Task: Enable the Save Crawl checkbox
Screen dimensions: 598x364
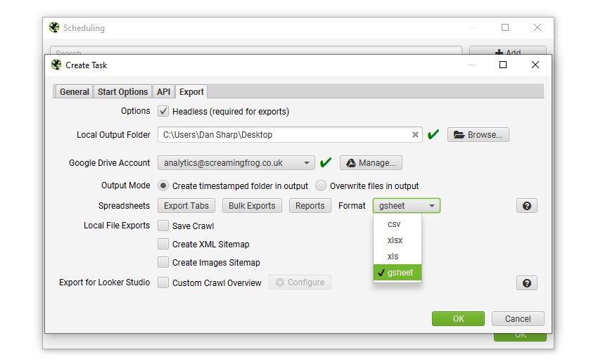Action: (163, 226)
